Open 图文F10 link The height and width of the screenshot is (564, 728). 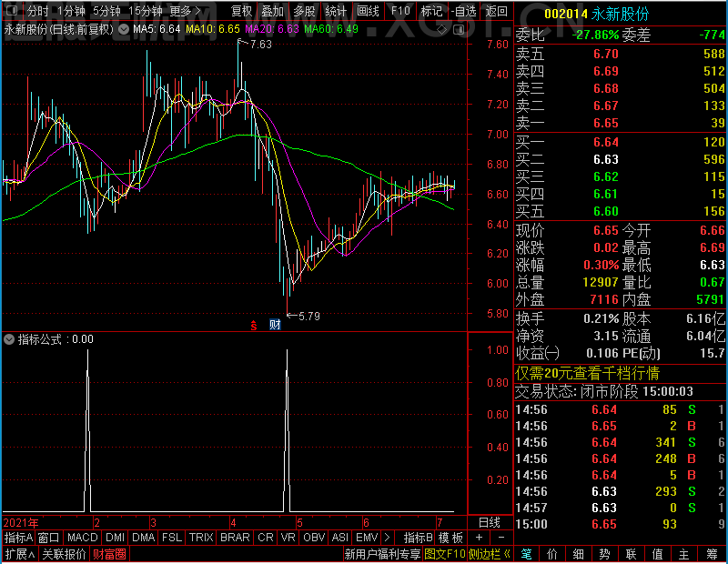point(445,554)
